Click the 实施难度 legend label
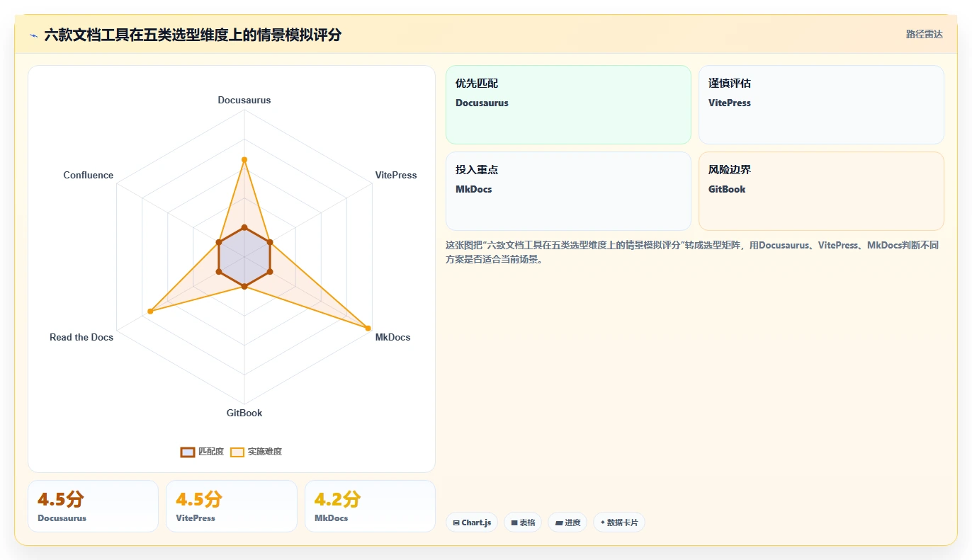 click(x=264, y=452)
